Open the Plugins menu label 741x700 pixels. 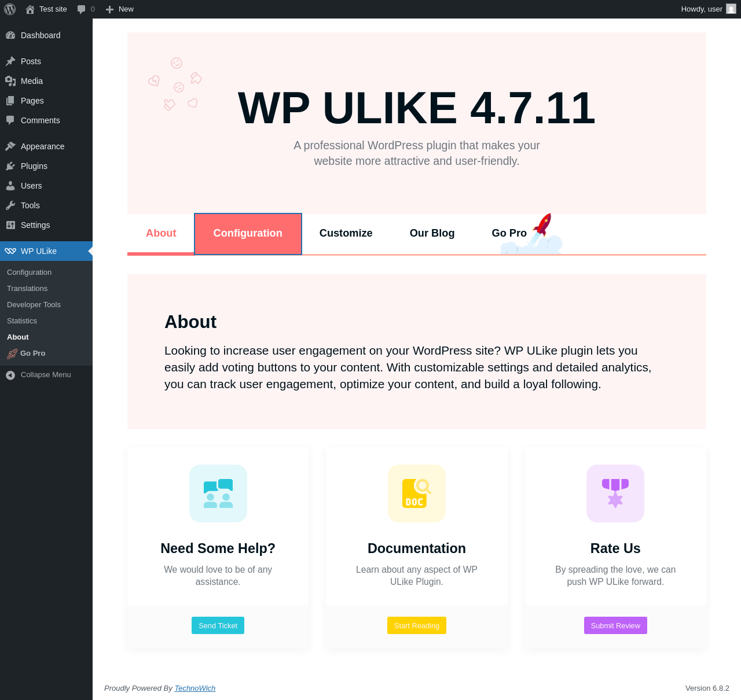tap(34, 166)
